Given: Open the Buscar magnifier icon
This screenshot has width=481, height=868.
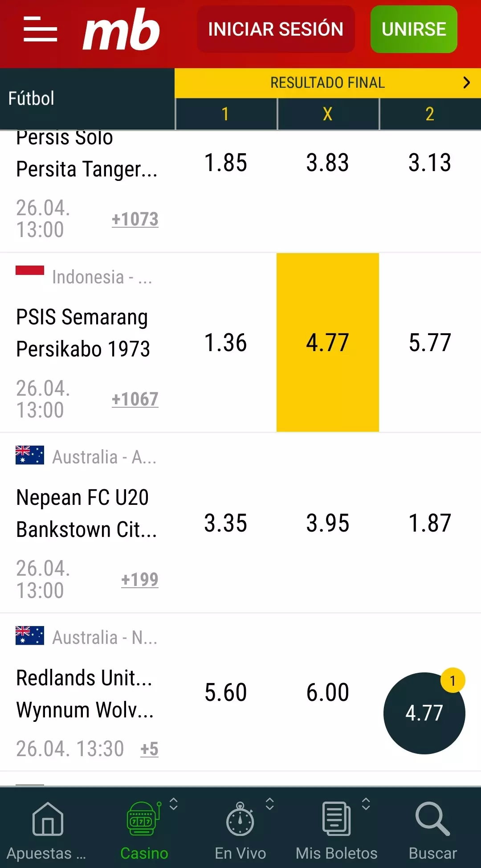Looking at the screenshot, I should pos(432,819).
